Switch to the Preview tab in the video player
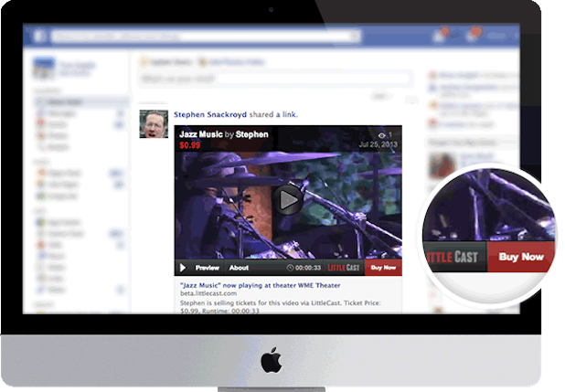Image resolution: width=565 pixels, height=392 pixels. pyautogui.click(x=208, y=268)
